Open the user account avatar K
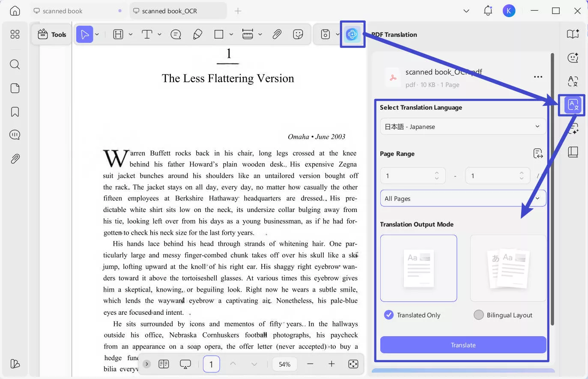Image resolution: width=588 pixels, height=379 pixels. (509, 11)
